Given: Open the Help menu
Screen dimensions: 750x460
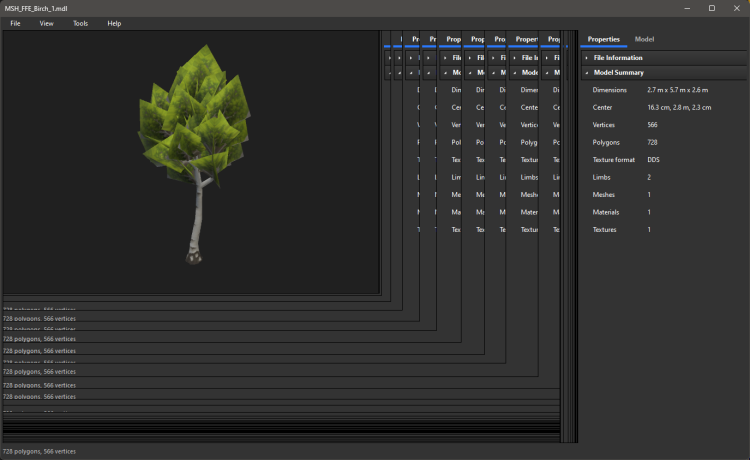Looking at the screenshot, I should pos(114,23).
